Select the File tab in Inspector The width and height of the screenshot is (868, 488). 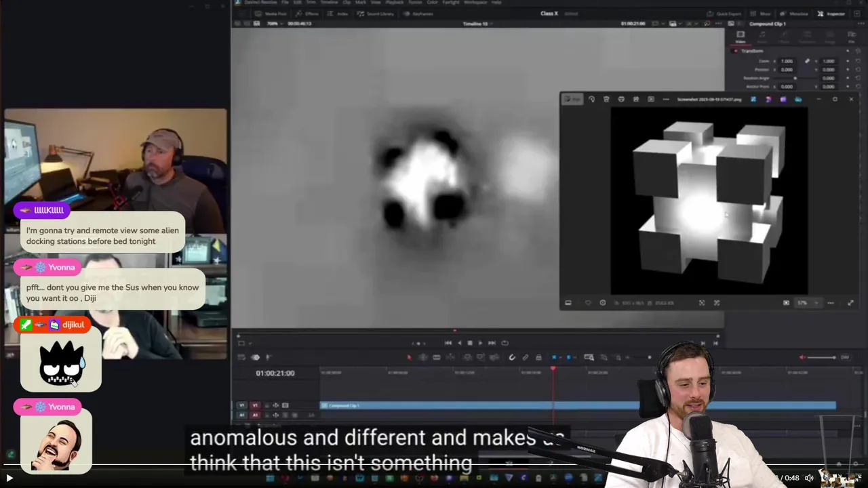tap(852, 37)
